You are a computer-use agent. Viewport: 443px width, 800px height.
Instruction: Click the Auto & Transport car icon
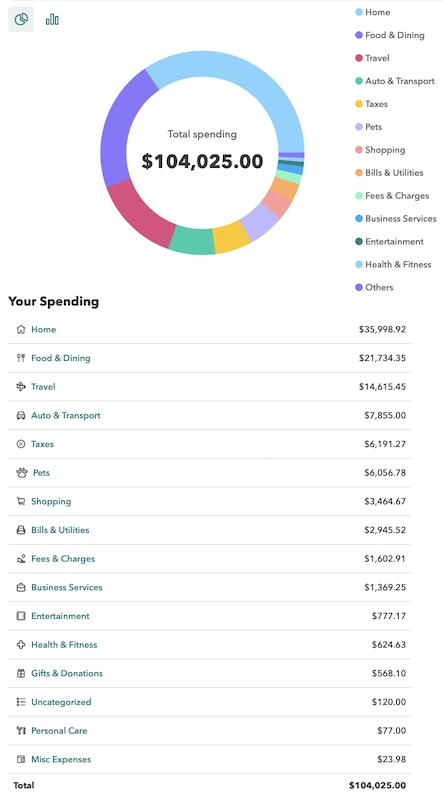(x=21, y=415)
